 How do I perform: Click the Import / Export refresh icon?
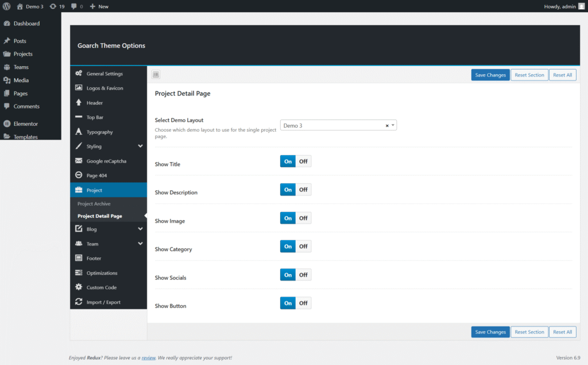point(78,302)
